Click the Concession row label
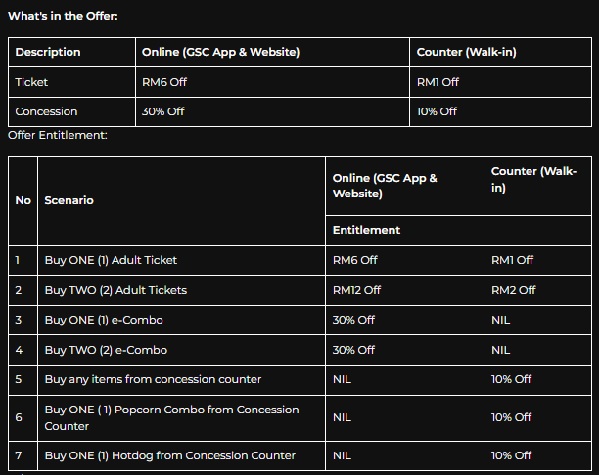This screenshot has height=475, width=599. tap(46, 111)
